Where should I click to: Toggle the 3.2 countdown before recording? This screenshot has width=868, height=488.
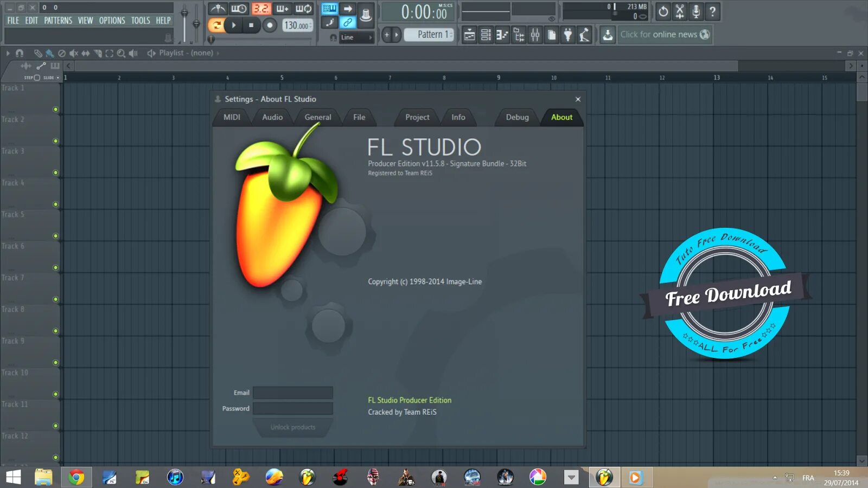[261, 9]
